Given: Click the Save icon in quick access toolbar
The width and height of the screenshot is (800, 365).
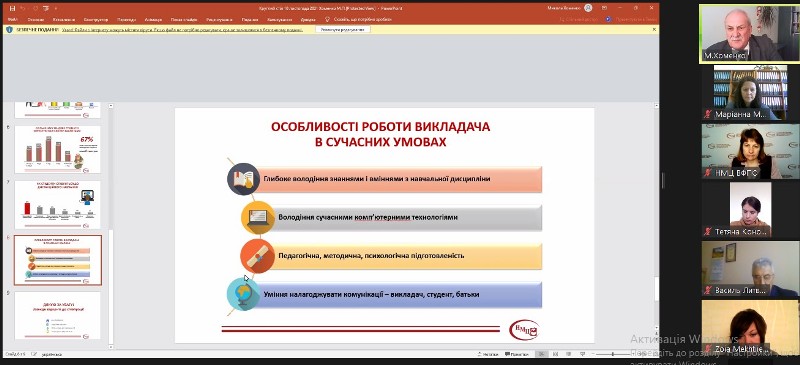Looking at the screenshot, I should (12, 8).
